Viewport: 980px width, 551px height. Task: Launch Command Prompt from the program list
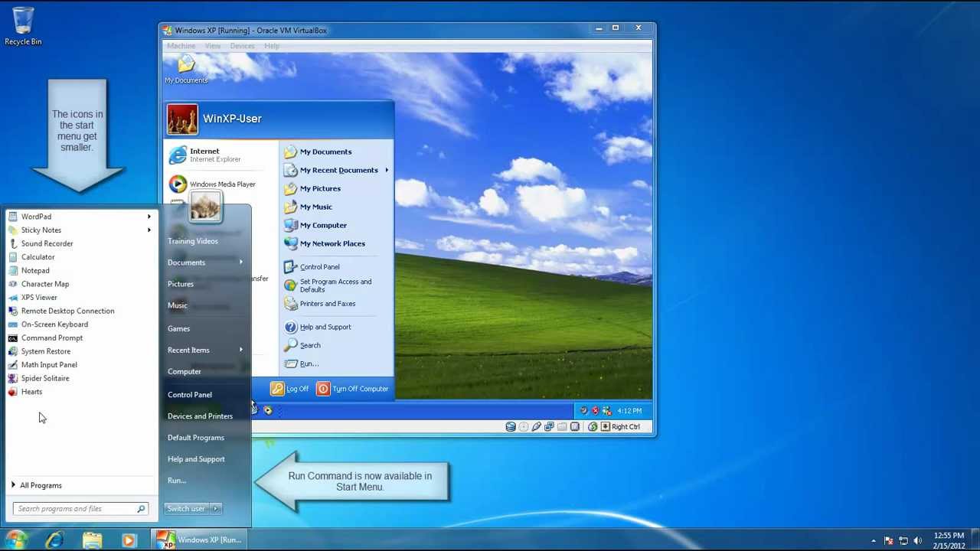tap(51, 337)
